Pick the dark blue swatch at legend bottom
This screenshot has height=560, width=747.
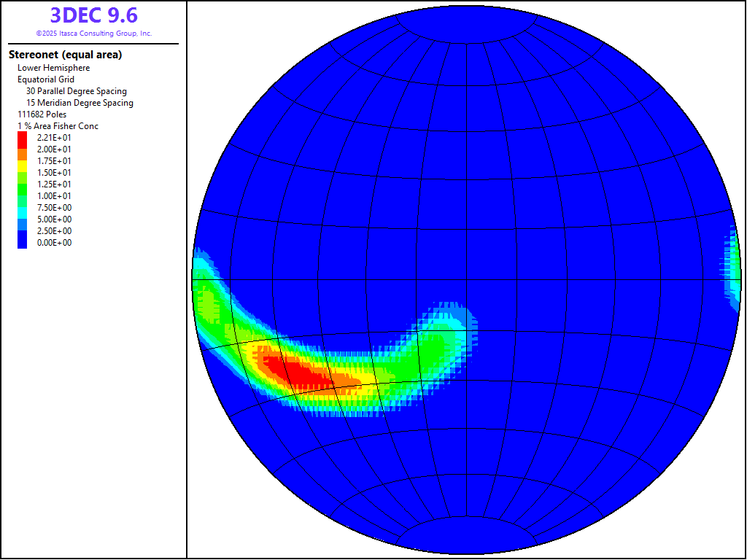(23, 243)
